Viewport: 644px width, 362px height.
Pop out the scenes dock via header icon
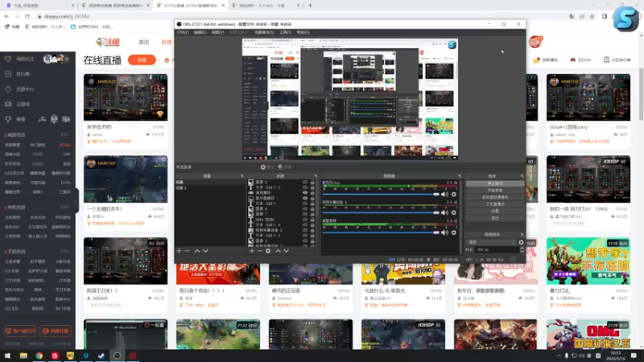[242, 176]
